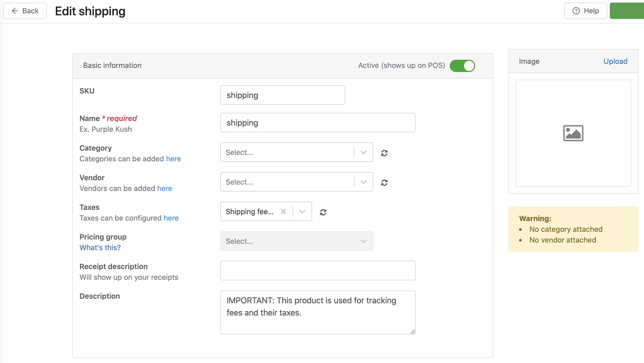The width and height of the screenshot is (644, 363).
Task: Toggle Active shows up on POS switch
Action: 462,66
